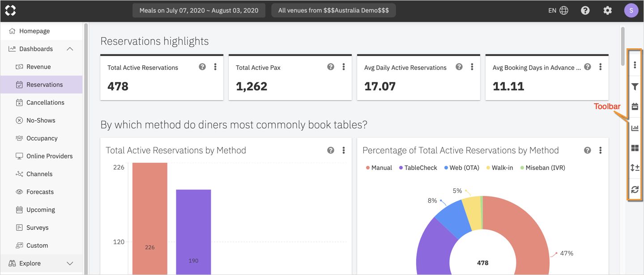Click the 478 total reservations value

pos(118,86)
